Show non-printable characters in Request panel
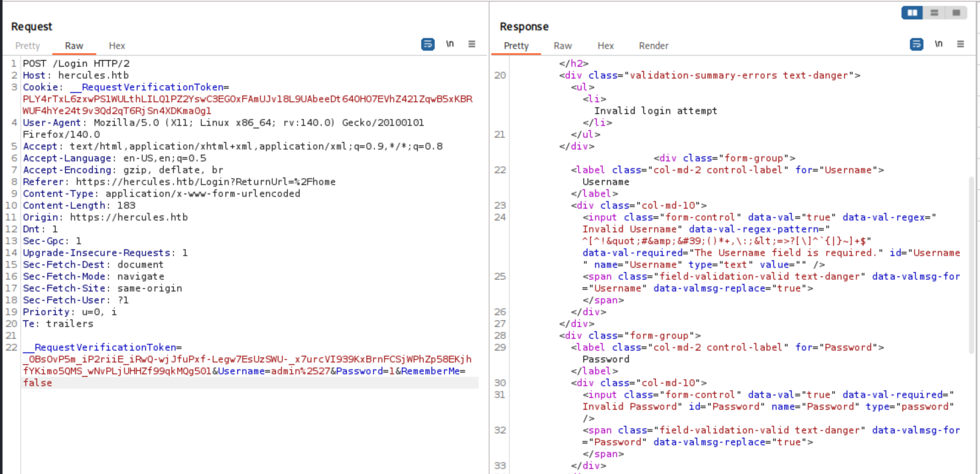This screenshot has height=474, width=980. (450, 44)
